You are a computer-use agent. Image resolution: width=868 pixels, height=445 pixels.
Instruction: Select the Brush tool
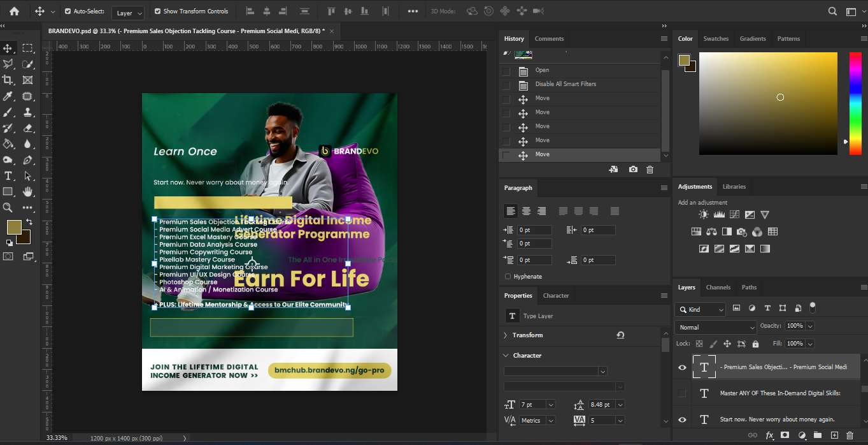[8, 112]
